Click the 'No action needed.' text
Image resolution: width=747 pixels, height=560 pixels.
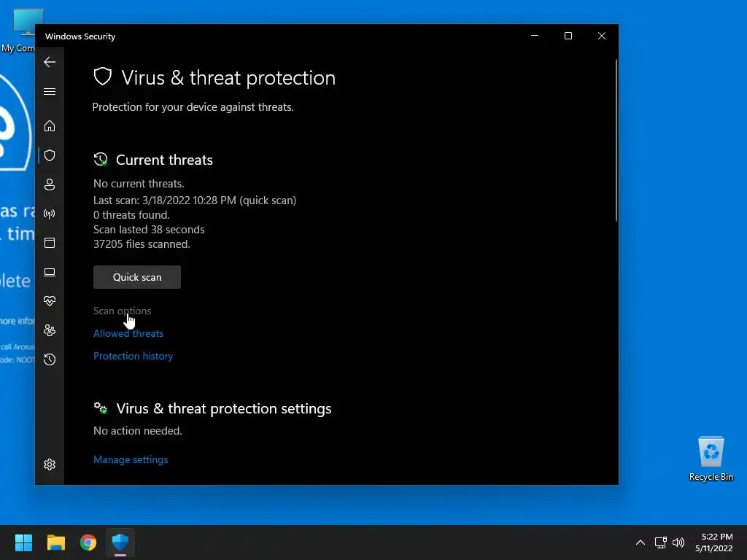pos(138,431)
